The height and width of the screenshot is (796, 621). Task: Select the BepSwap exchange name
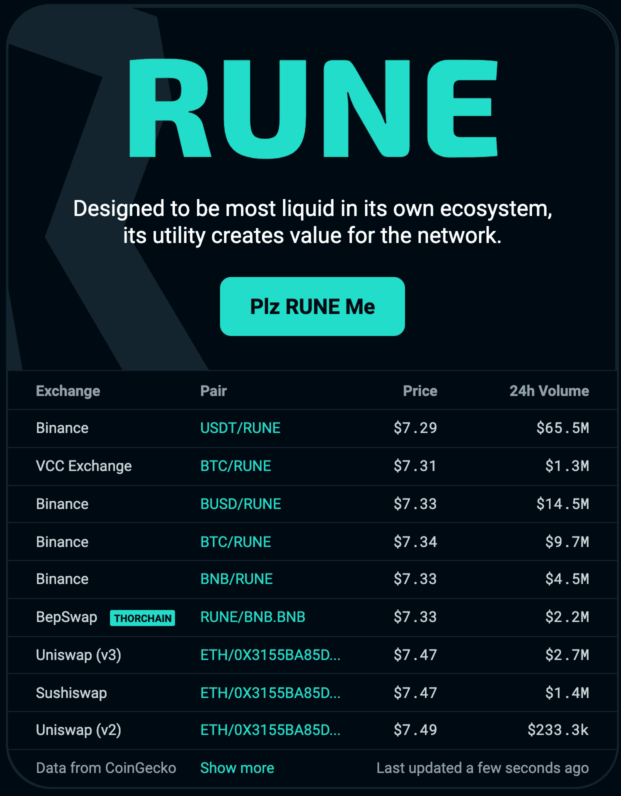pos(67,617)
